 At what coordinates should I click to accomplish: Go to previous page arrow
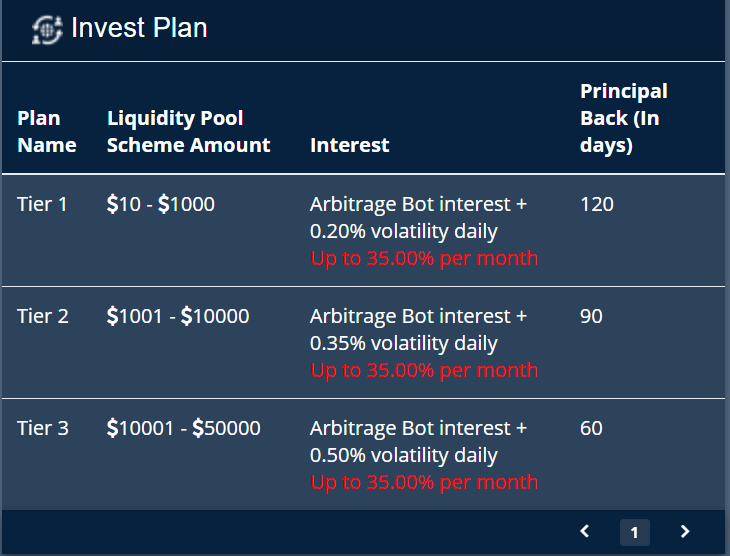point(585,532)
